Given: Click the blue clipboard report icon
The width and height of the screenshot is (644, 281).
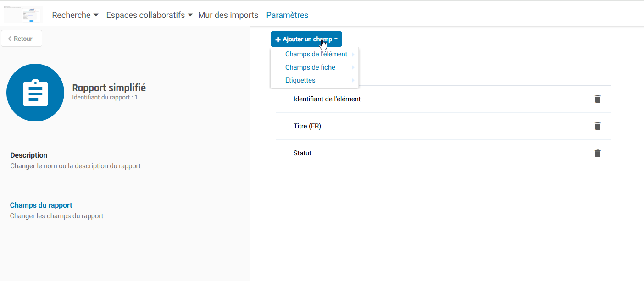Looking at the screenshot, I should (35, 93).
